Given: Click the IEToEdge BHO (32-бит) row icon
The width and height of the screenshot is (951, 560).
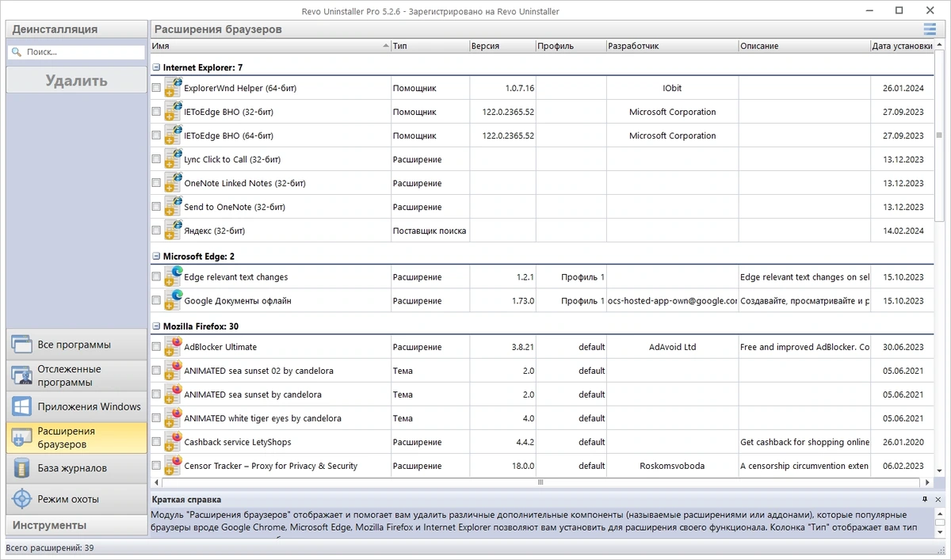Looking at the screenshot, I should (174, 112).
